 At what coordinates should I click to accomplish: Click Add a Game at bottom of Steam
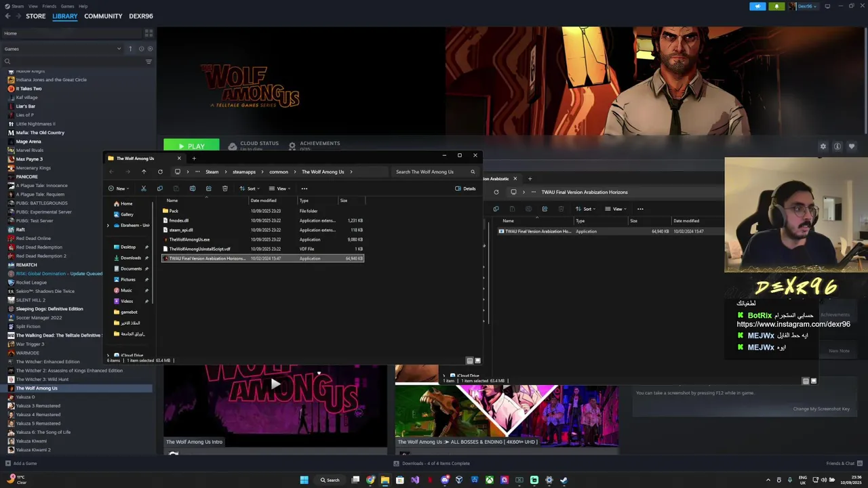coord(21,464)
